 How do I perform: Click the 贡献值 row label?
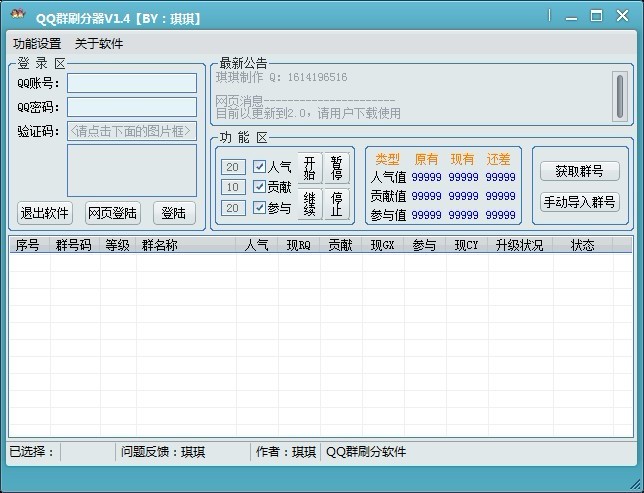pyautogui.click(x=388, y=196)
